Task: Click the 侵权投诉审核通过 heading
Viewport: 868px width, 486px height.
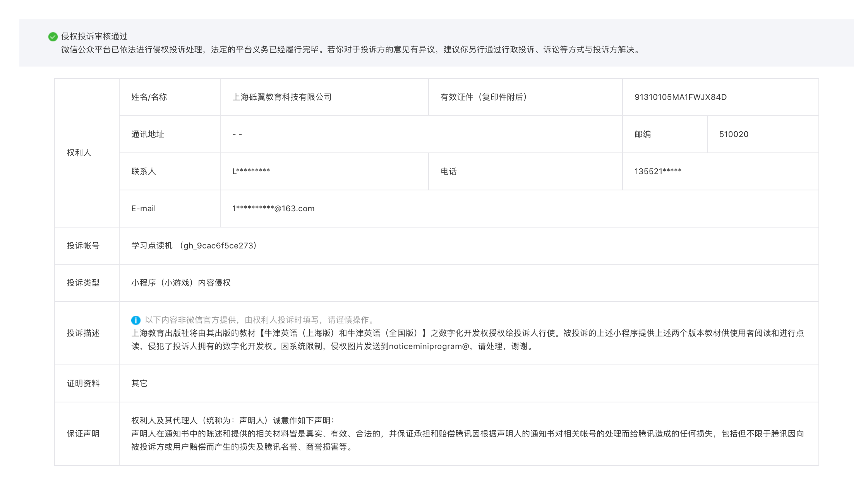Action: coord(94,36)
